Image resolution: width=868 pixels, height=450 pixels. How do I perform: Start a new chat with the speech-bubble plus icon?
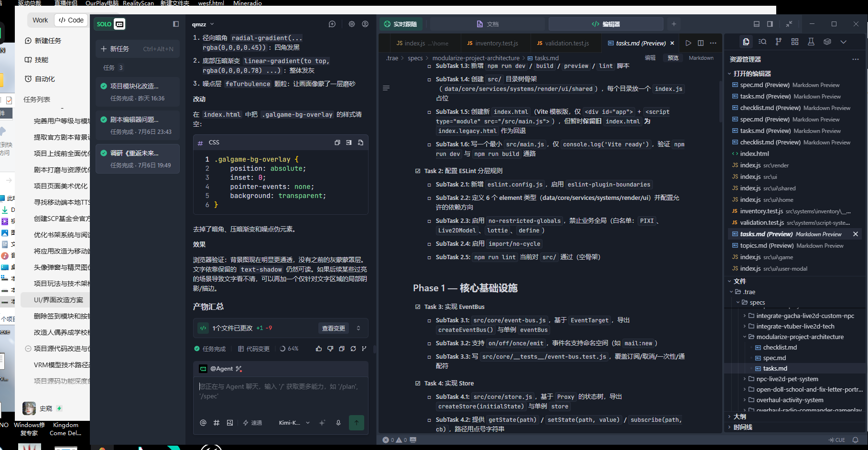[x=332, y=24]
